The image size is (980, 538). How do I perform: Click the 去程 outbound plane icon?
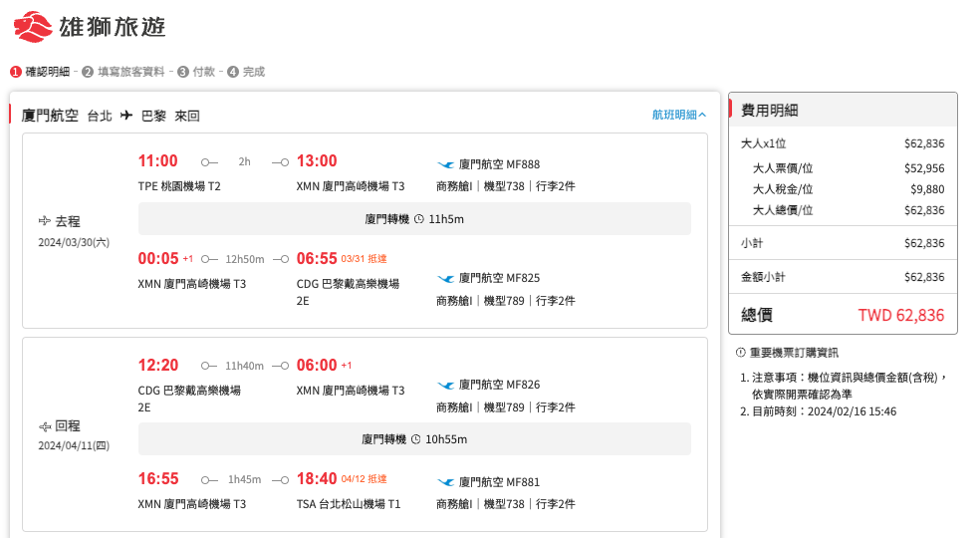click(45, 221)
